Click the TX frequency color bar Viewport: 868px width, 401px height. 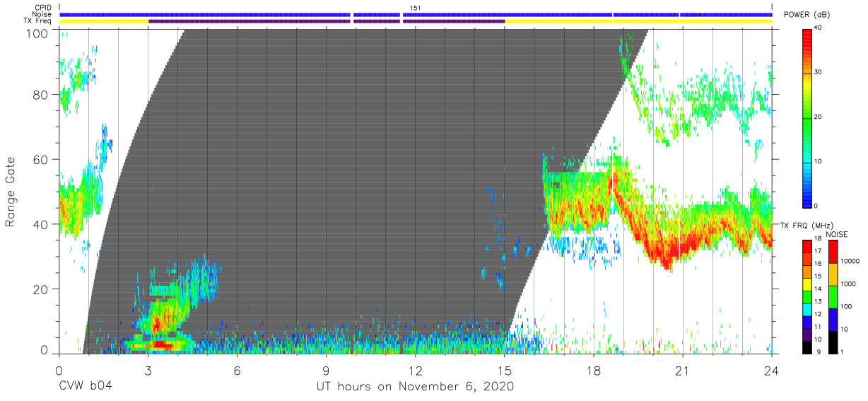tap(807, 297)
